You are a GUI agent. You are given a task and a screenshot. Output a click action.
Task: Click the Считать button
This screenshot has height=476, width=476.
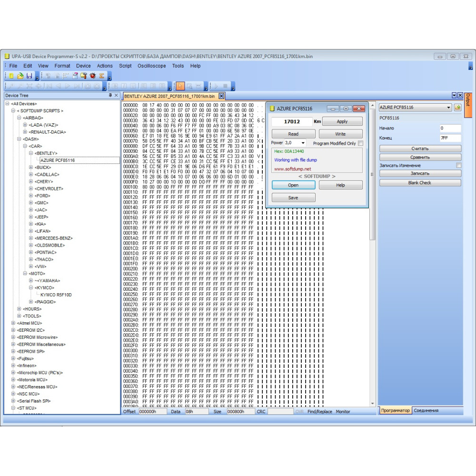(x=420, y=149)
